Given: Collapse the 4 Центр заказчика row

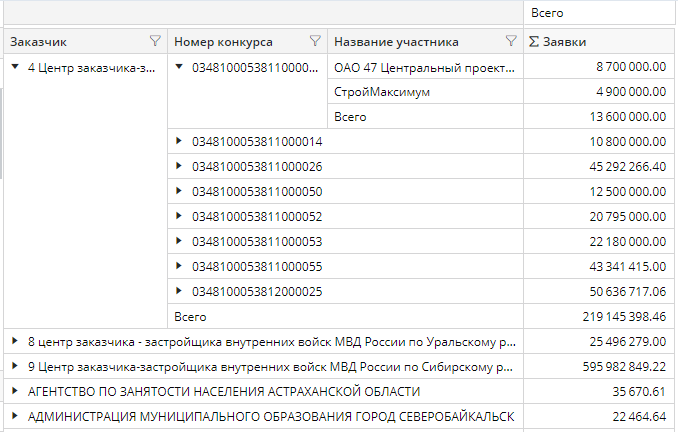Looking at the screenshot, I should [15, 67].
